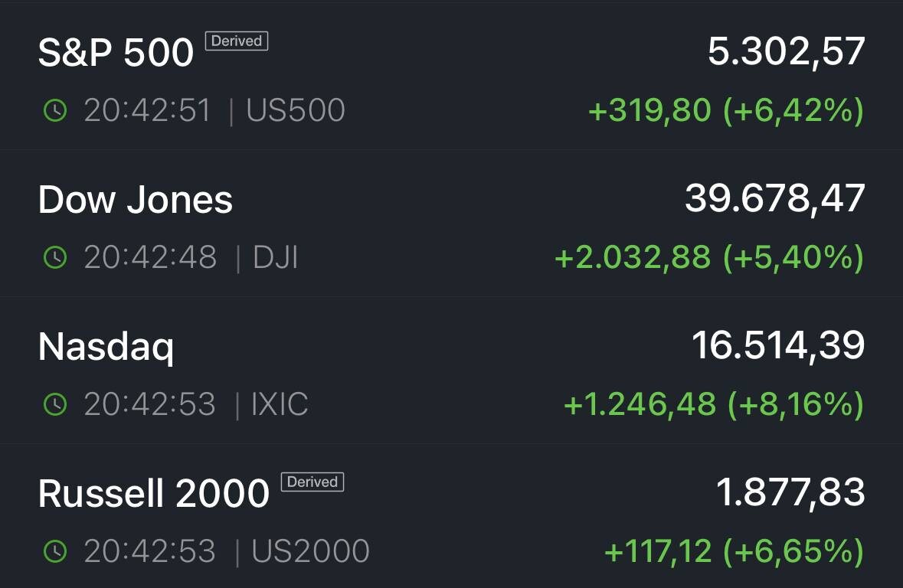Tap the +6,65% change for Russell 2000
This screenshot has height=588, width=903.
(x=793, y=552)
